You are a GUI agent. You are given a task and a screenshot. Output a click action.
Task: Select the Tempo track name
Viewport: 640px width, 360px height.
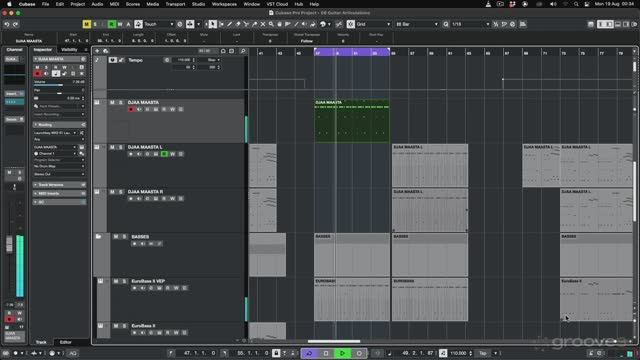pyautogui.click(x=136, y=60)
